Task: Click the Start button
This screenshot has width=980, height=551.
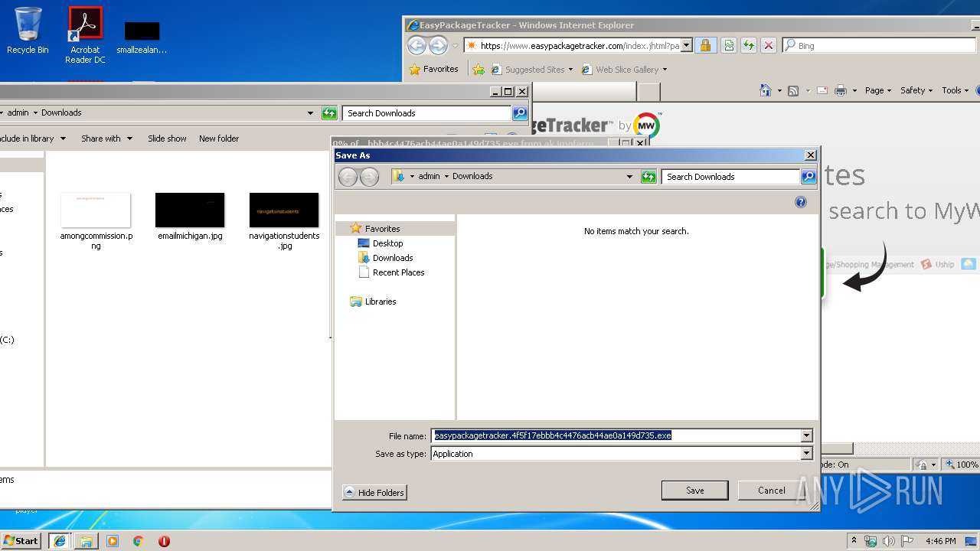Action: [x=21, y=540]
